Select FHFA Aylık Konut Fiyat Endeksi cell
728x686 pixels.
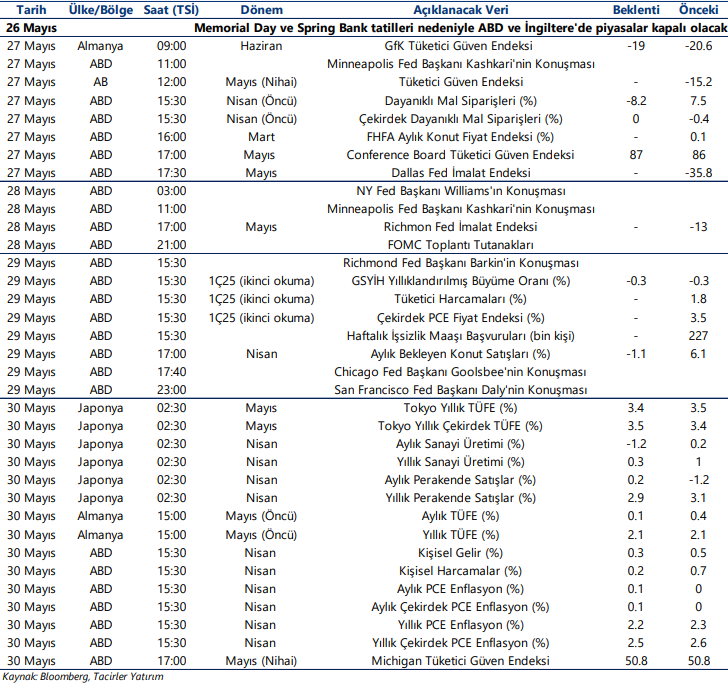point(460,137)
